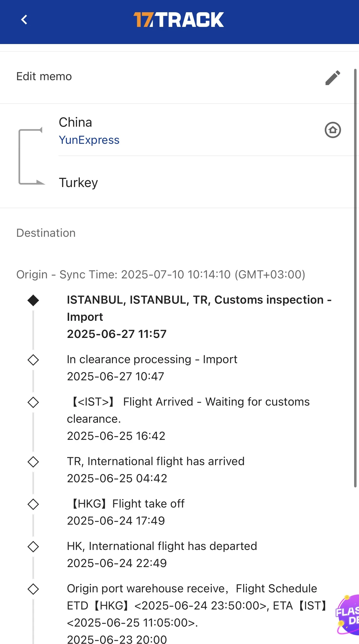Tap the Destination section label
The image size is (359, 644).
(x=46, y=233)
